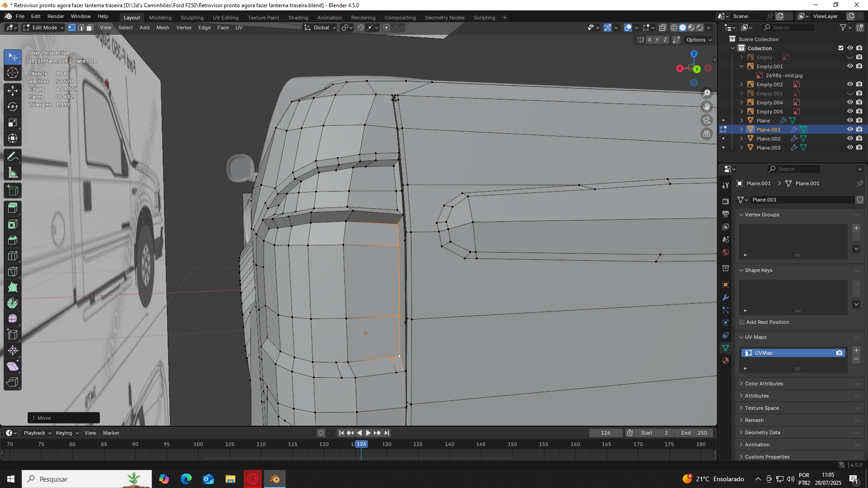Hide Plane.002 with eye icon
The width and height of the screenshot is (868, 488).
pyautogui.click(x=850, y=139)
